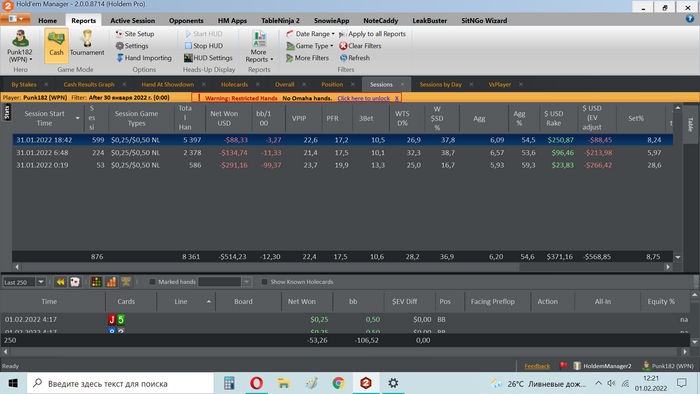The height and width of the screenshot is (394, 700).
Task: Click the -$88,33 net won cell
Action: [236, 140]
